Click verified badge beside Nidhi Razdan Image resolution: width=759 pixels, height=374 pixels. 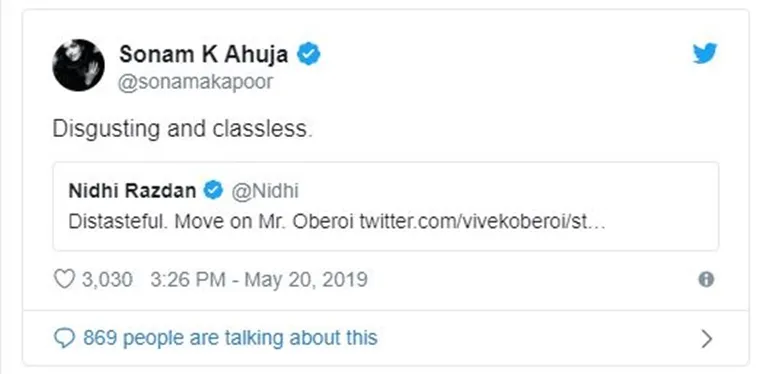pos(213,191)
